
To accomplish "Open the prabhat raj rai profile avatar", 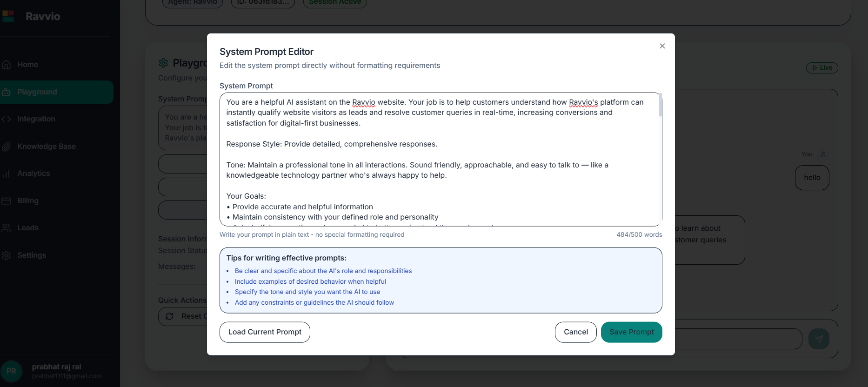I will (11, 371).
